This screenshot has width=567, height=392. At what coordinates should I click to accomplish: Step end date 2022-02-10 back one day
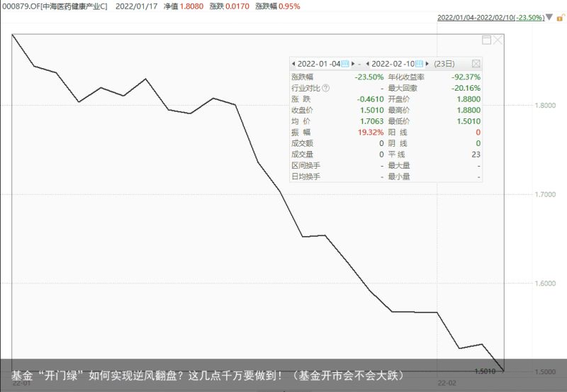pos(368,64)
